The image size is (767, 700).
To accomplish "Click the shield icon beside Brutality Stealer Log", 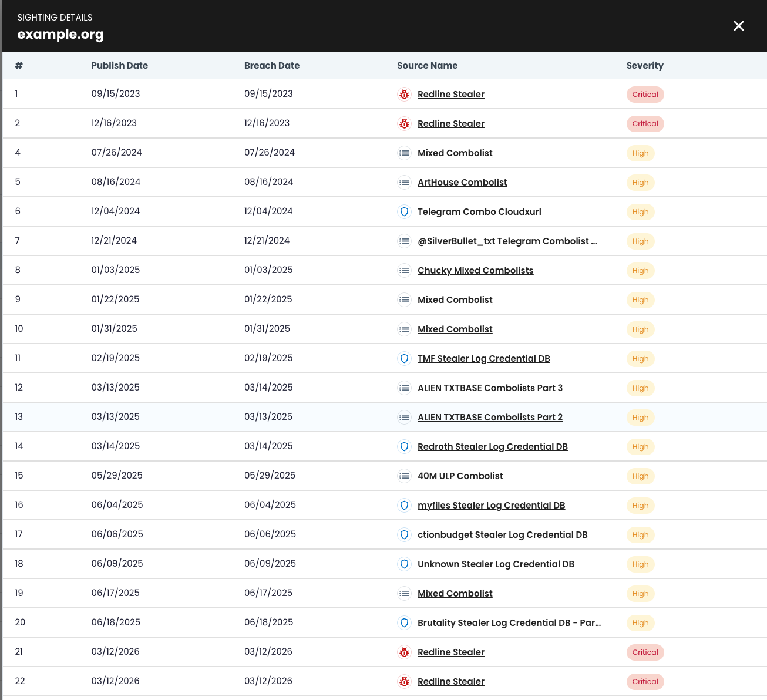I will 404,622.
